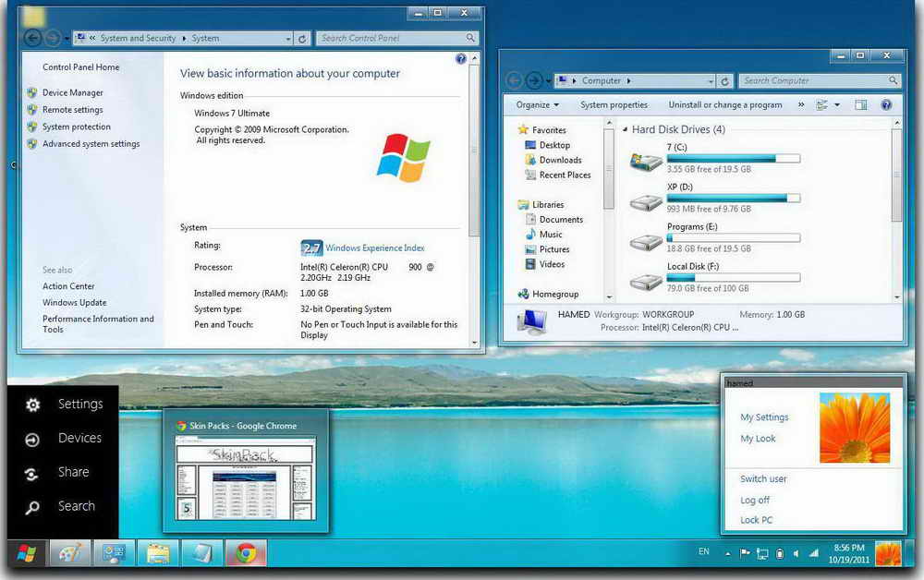The width and height of the screenshot is (924, 580).
Task: Select the 7 (C:) drive icon
Action: pos(646,162)
